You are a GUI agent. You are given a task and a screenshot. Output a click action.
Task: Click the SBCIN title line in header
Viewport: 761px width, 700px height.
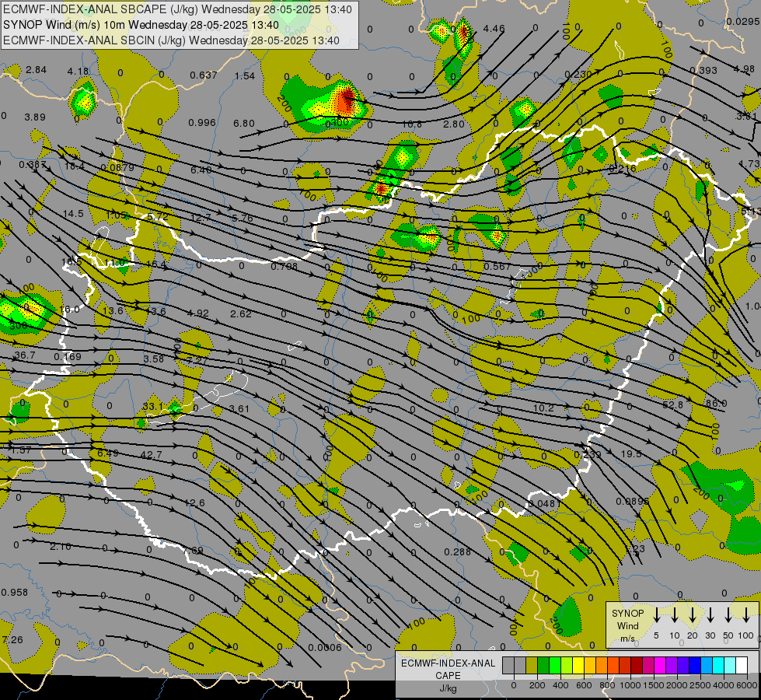[171, 40]
